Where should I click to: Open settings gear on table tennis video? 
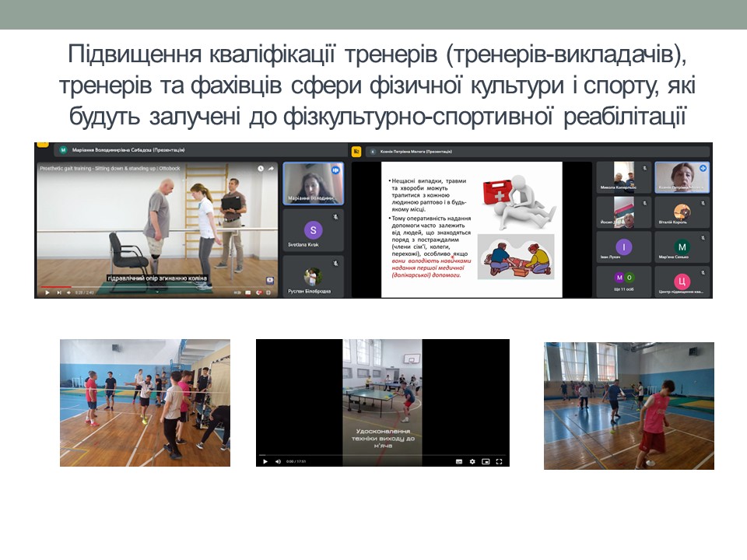tap(472, 461)
